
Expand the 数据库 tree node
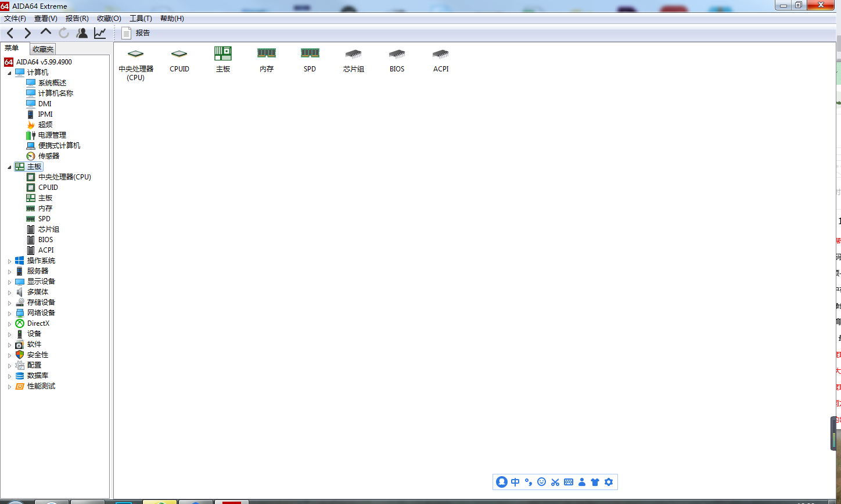tap(9, 376)
